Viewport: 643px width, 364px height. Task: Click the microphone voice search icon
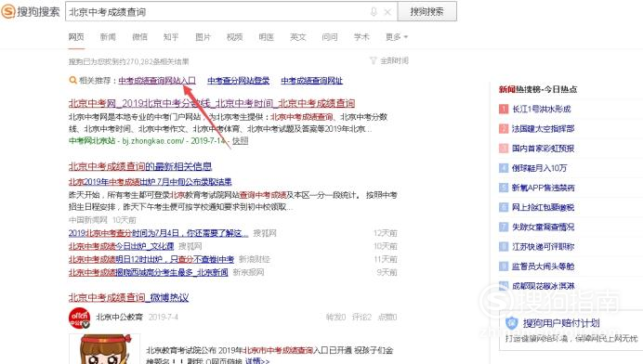(374, 12)
